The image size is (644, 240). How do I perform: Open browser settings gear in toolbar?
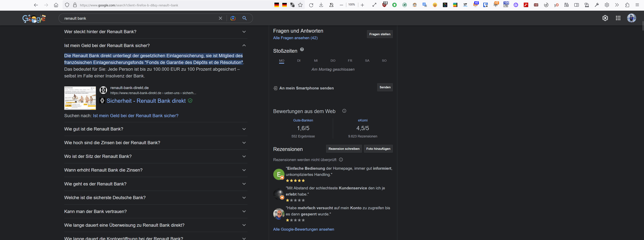[x=607, y=5]
